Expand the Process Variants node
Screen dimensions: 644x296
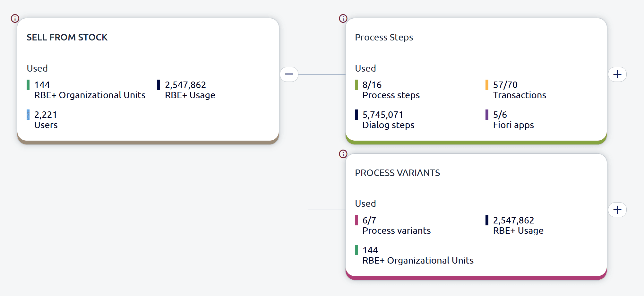617,210
